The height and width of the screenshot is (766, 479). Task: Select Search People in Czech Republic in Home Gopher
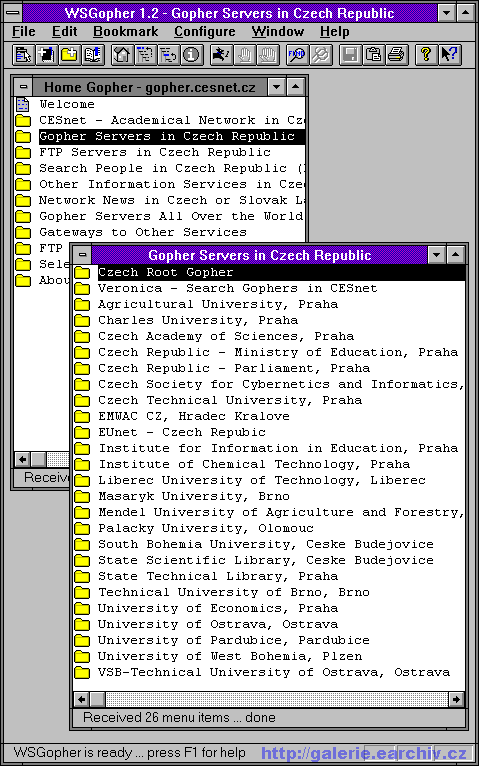pyautogui.click(x=172, y=169)
